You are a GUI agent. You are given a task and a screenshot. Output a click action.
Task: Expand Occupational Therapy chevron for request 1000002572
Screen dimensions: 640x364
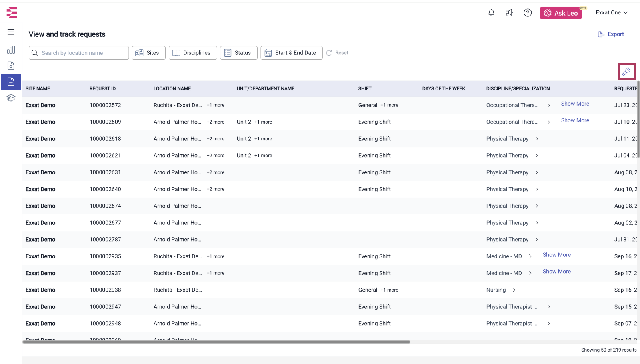[548, 105]
